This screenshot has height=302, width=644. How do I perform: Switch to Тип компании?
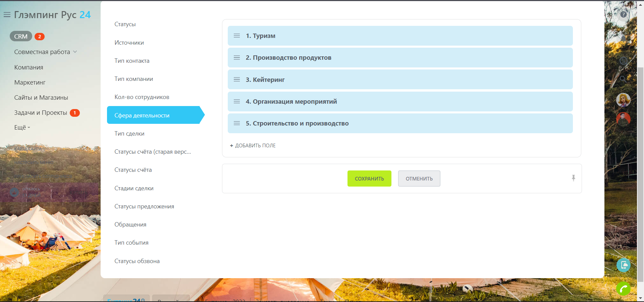click(133, 79)
